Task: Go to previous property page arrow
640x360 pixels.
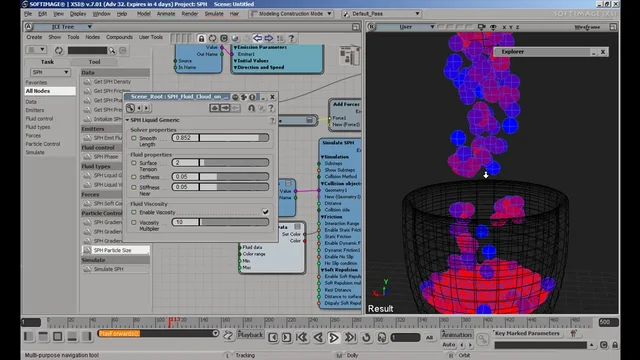Action: (139, 108)
